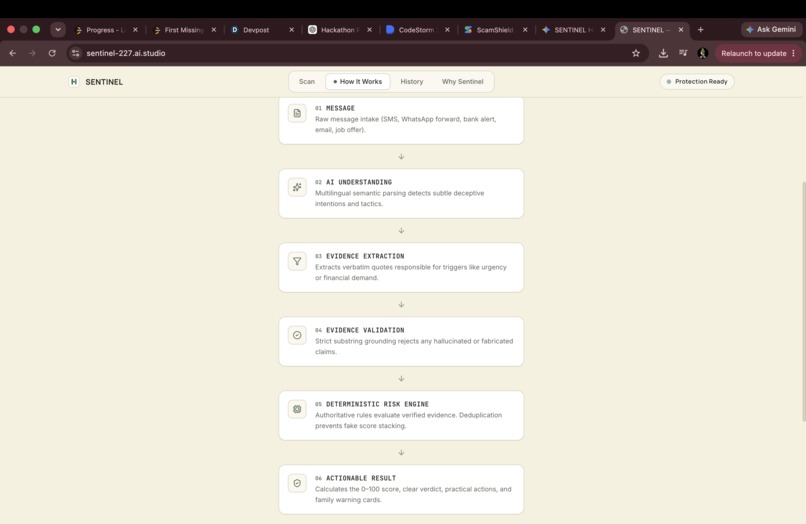Click the AI Understanding sparkle icon
Screen dimensions: 806x524
(297, 187)
